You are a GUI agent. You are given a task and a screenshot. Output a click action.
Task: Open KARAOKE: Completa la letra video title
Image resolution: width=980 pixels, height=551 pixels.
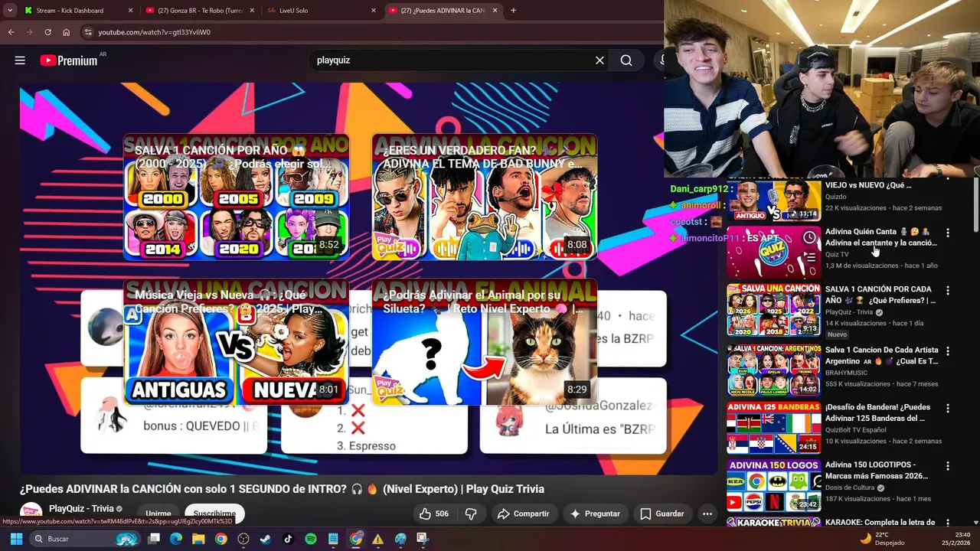(880, 523)
